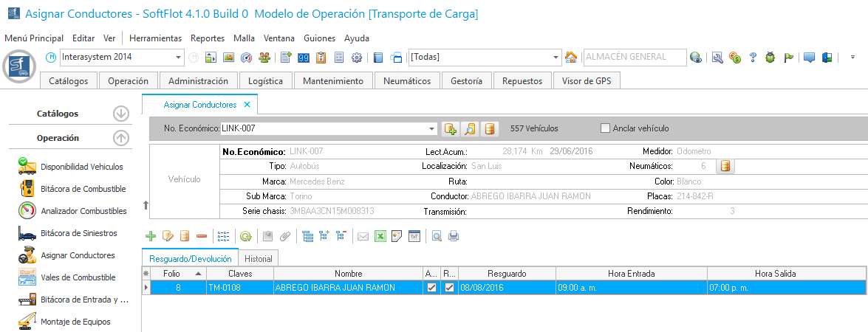Click the TXT export icon
This screenshot has width=868, height=332.
(x=414, y=236)
